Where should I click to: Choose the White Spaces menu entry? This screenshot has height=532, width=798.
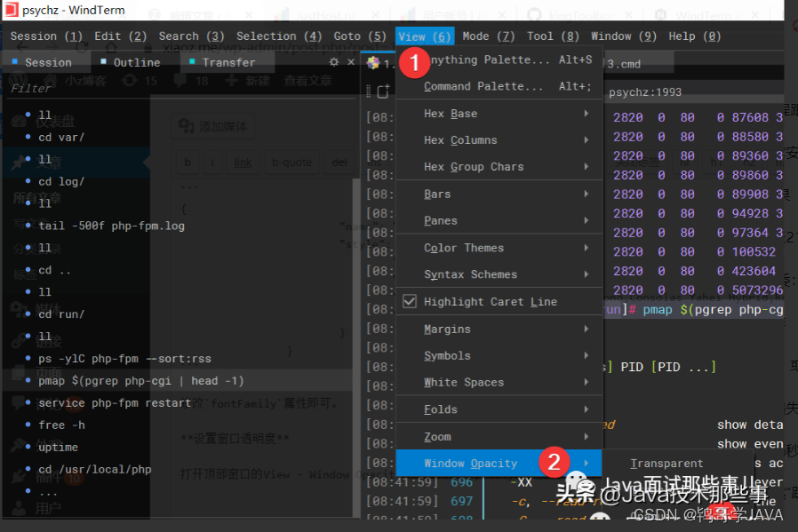tap(499, 382)
